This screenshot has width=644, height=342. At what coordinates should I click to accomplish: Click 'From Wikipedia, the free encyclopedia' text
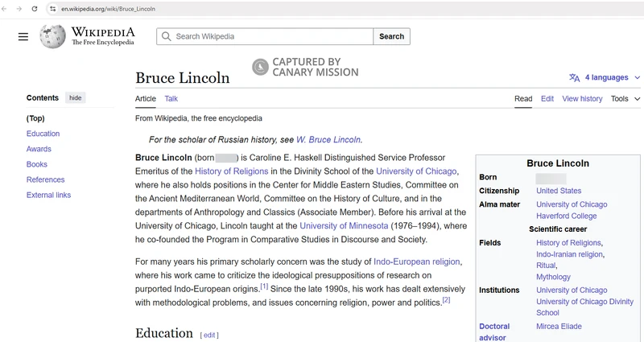(x=198, y=118)
